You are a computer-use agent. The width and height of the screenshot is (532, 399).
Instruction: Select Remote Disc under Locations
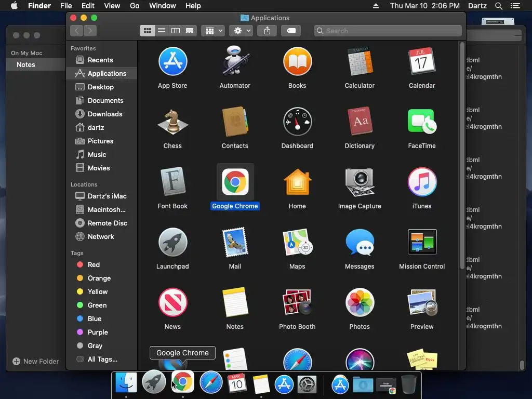[x=101, y=223]
